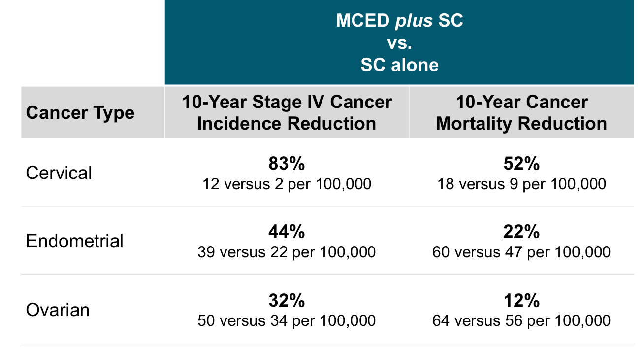The height and width of the screenshot is (354, 644).
Task: Click the "SC alone" header text
Action: pos(399,65)
